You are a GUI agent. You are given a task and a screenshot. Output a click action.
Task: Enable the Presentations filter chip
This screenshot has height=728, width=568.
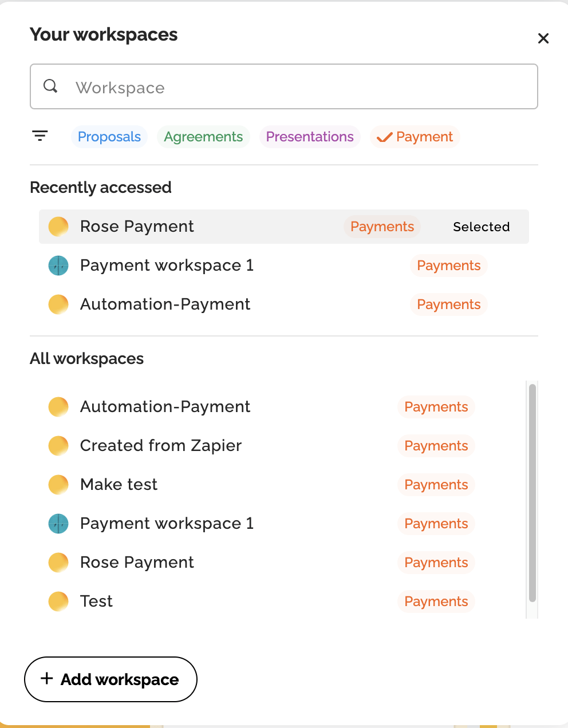coord(310,137)
